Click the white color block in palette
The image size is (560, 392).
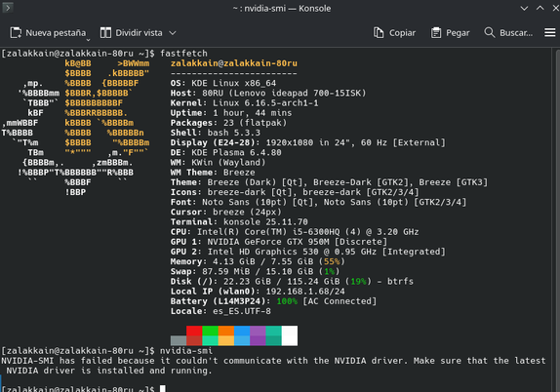coord(290,335)
